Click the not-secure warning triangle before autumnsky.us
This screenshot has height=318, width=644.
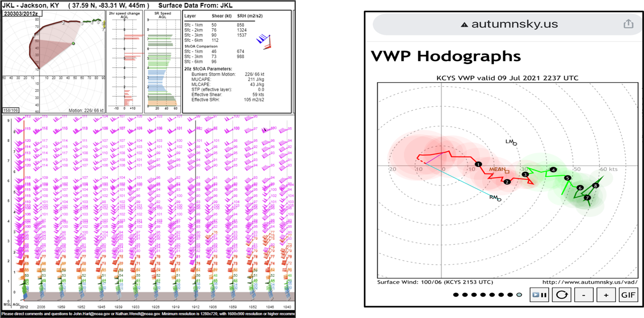pos(464,25)
